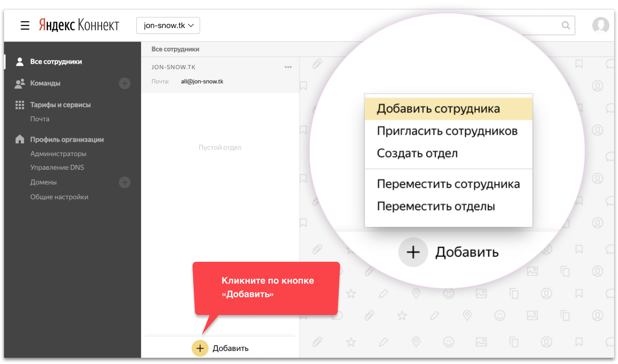The height and width of the screenshot is (364, 618).
Task: Go to Управление DNS section
Action: pyautogui.click(x=57, y=168)
